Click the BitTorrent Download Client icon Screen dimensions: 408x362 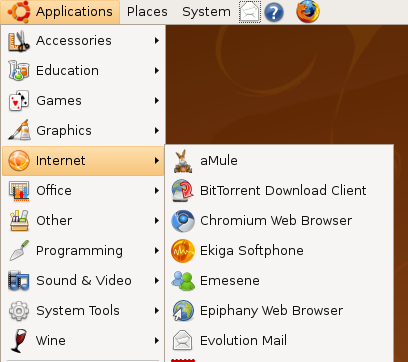(x=183, y=191)
